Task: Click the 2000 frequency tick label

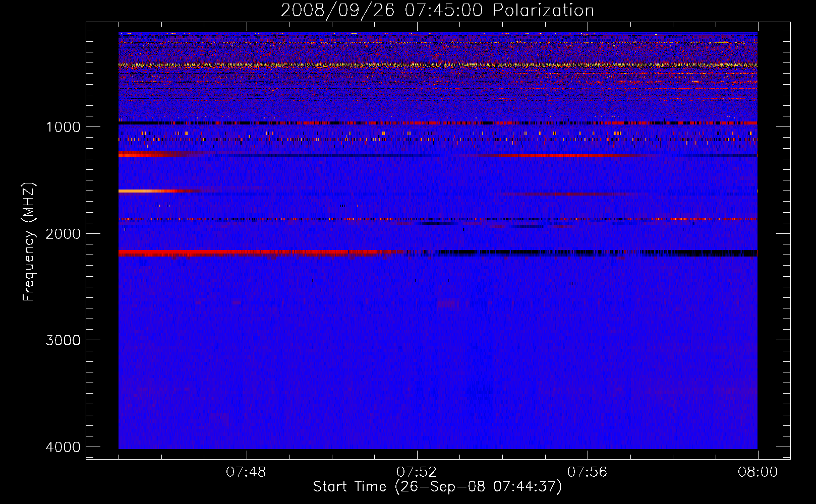Action: [x=63, y=234]
